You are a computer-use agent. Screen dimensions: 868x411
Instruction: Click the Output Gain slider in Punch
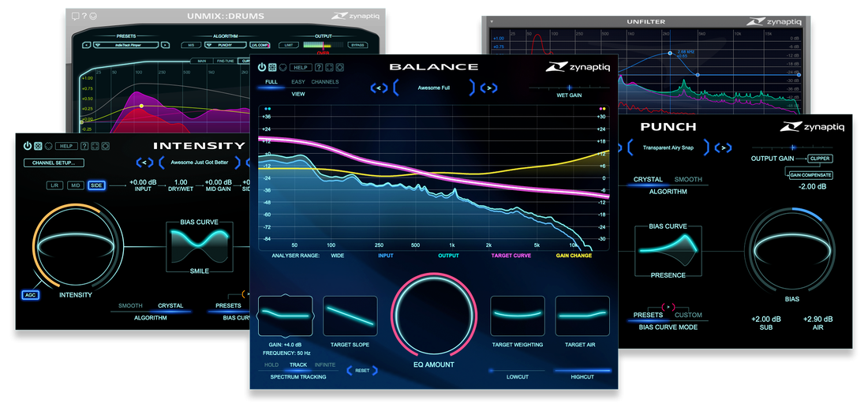pos(792,148)
